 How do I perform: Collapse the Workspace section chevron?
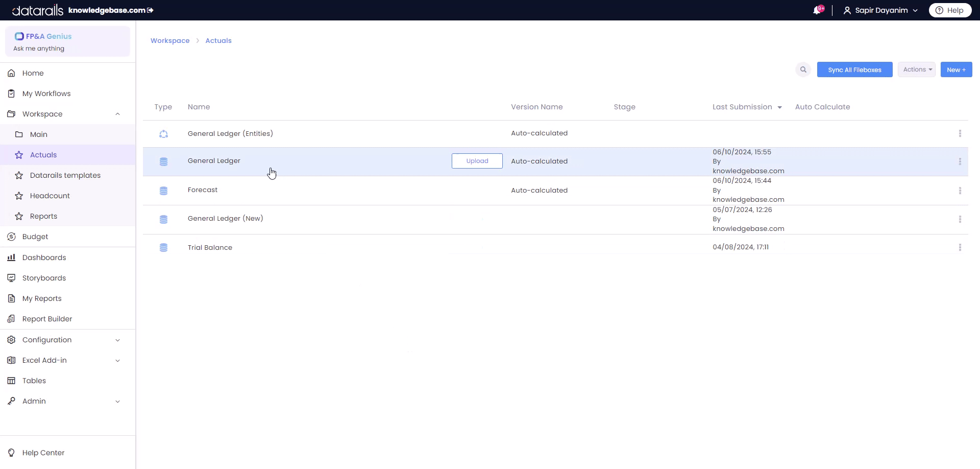[118, 114]
